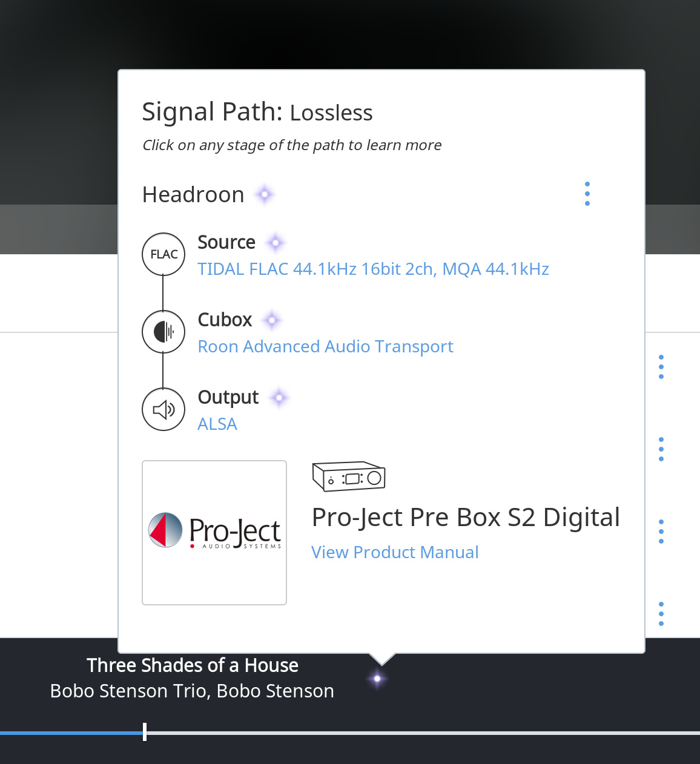Click the Pro-Ject Audio Systems logo thumbnail
Viewport: 700px width, 764px height.
pos(214,533)
